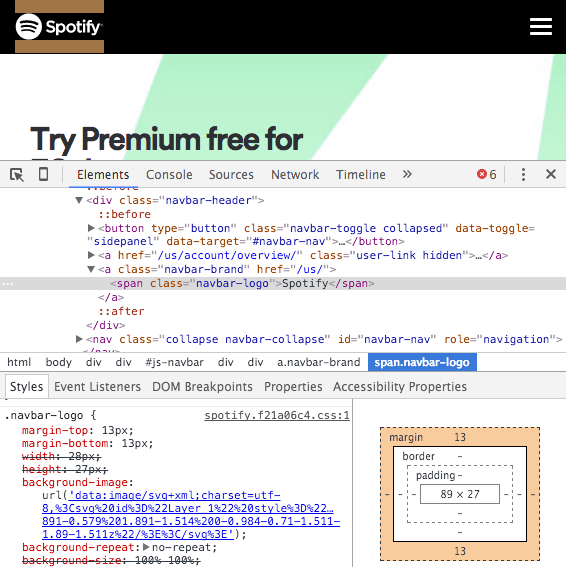Open the Event Listeners sub-tab
This screenshot has width=566, height=567.
pos(97,387)
